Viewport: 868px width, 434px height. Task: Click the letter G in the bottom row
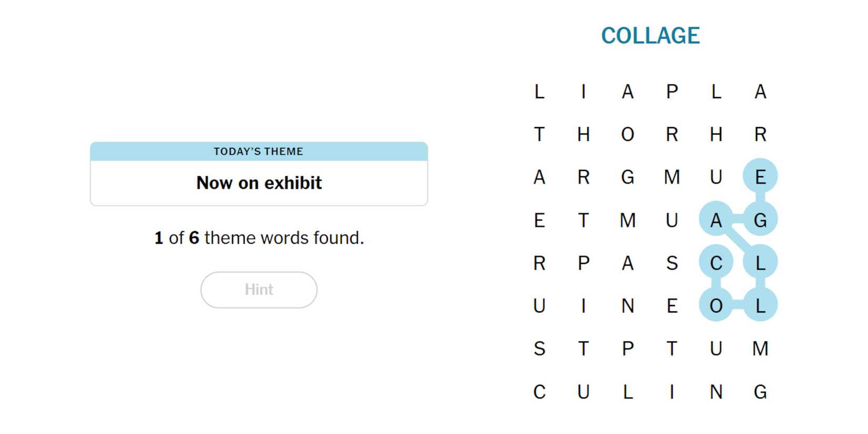760,392
